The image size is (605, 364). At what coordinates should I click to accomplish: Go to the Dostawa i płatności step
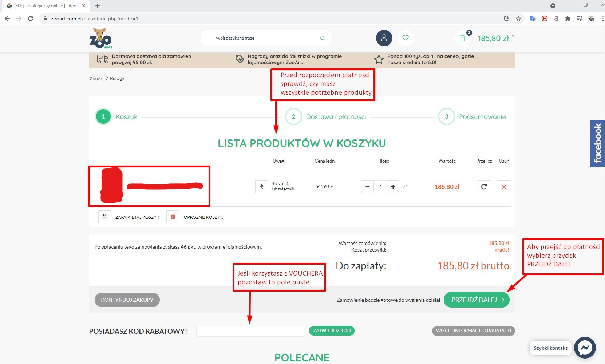(x=335, y=117)
